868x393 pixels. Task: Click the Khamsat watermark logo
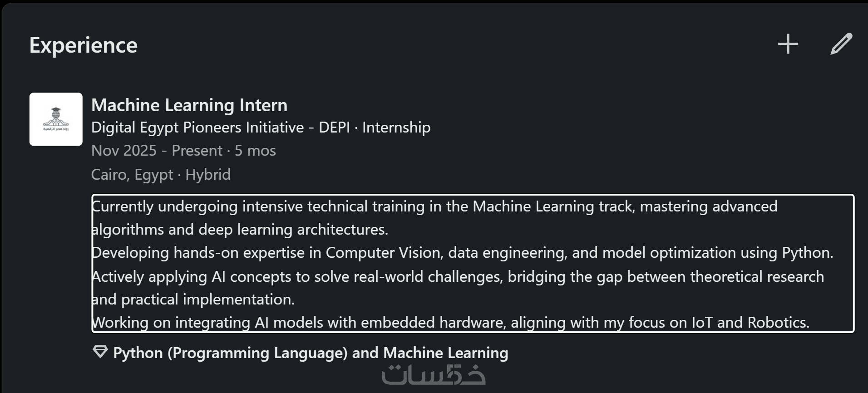(434, 376)
